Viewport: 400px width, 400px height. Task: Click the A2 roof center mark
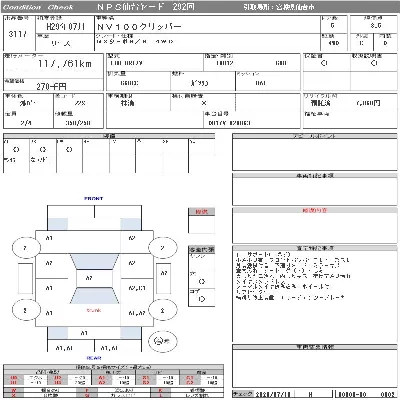click(x=89, y=278)
